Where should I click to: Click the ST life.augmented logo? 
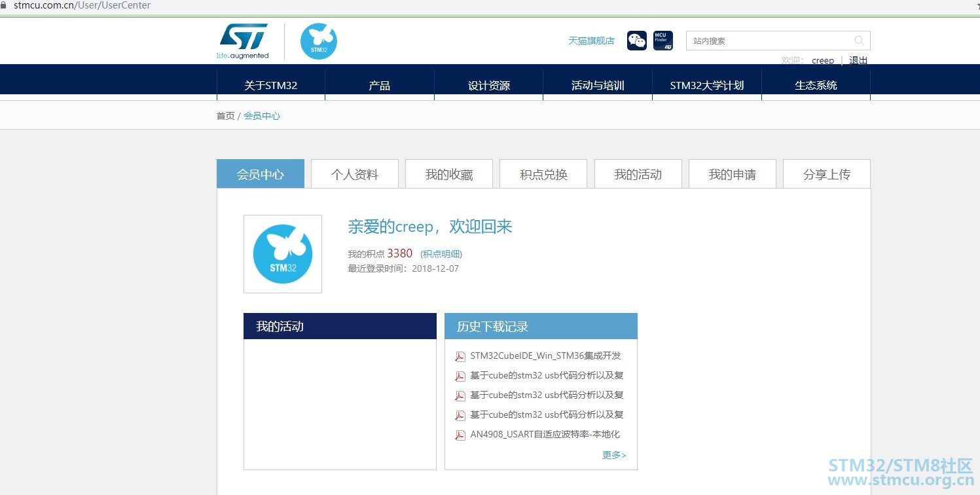[243, 41]
